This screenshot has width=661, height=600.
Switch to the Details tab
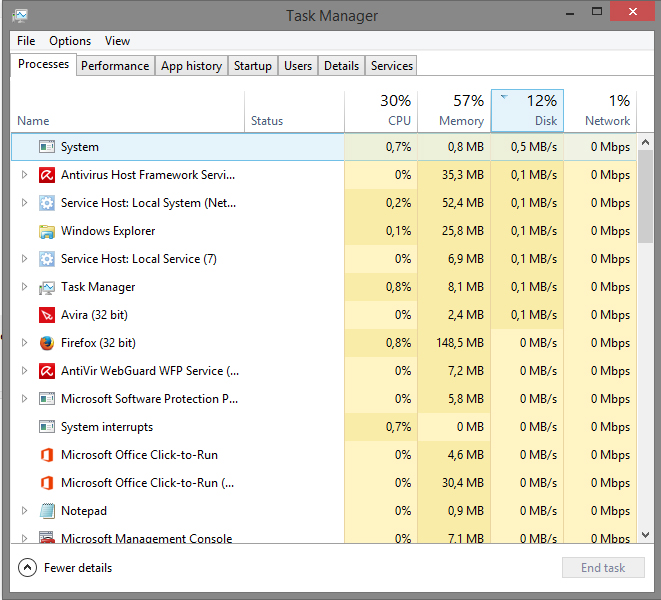click(x=341, y=66)
